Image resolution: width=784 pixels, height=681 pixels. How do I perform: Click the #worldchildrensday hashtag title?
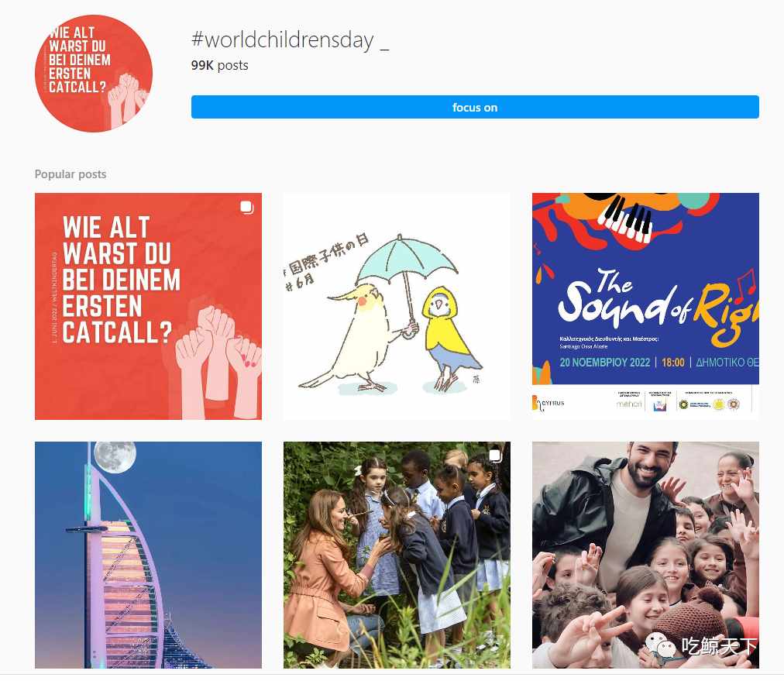[290, 40]
